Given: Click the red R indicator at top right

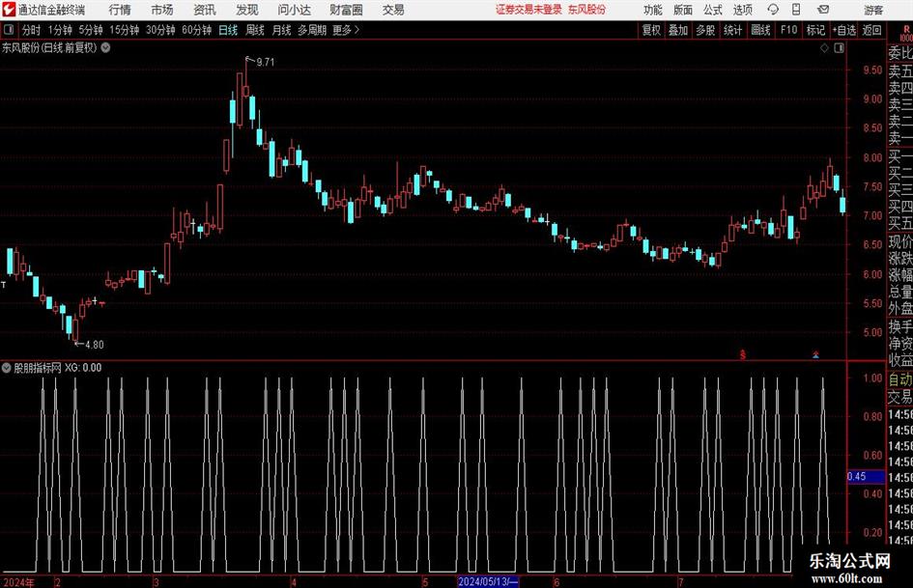Looking at the screenshot, I should (906, 30).
